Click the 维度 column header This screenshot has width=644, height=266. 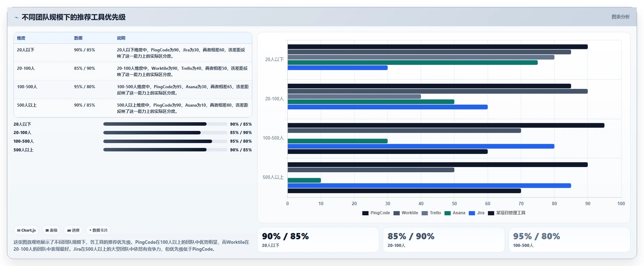click(21, 38)
